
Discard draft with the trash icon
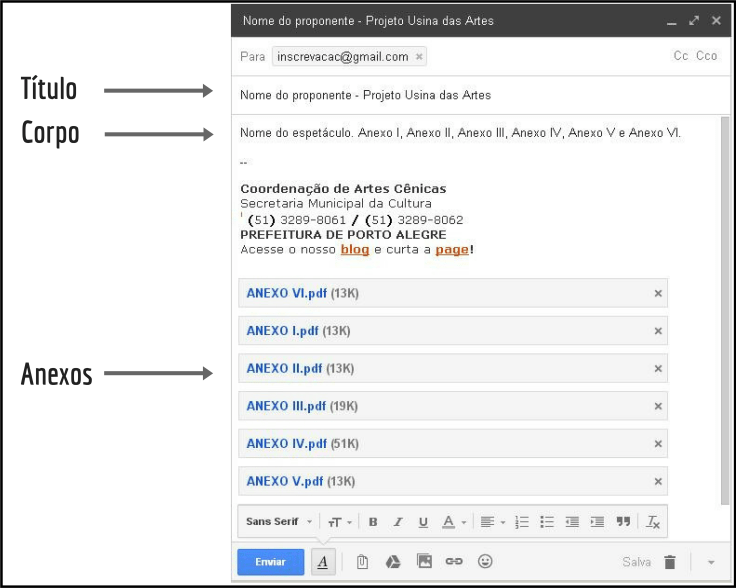pyautogui.click(x=670, y=563)
